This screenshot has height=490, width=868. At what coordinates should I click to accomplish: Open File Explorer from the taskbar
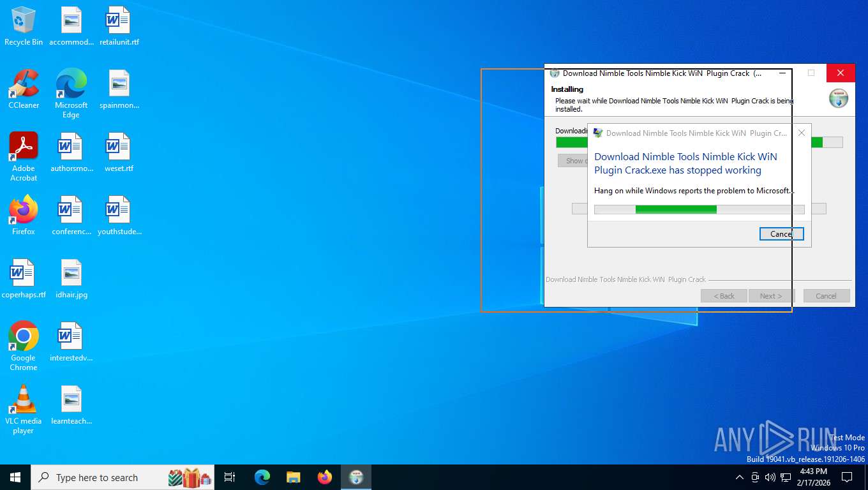pos(294,477)
